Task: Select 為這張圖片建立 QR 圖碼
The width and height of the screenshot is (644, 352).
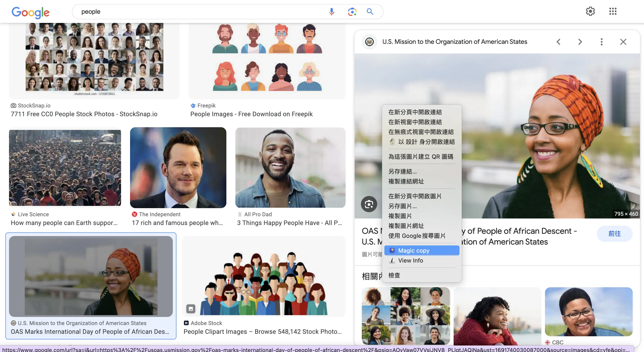Action: (421, 156)
